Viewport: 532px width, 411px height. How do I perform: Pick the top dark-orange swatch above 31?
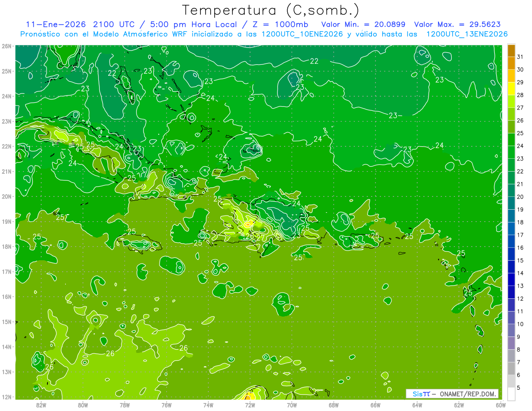[x=511, y=51]
